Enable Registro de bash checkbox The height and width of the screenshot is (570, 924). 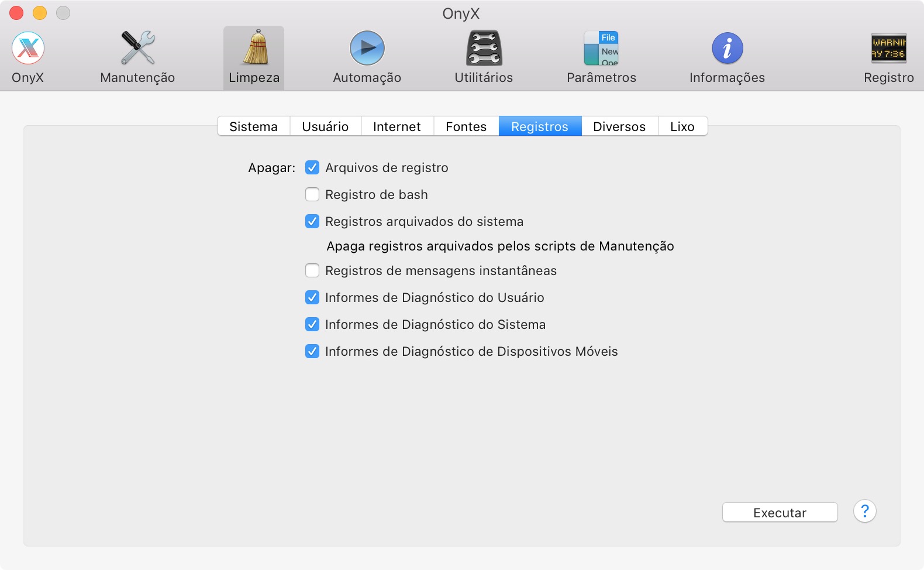[312, 194]
